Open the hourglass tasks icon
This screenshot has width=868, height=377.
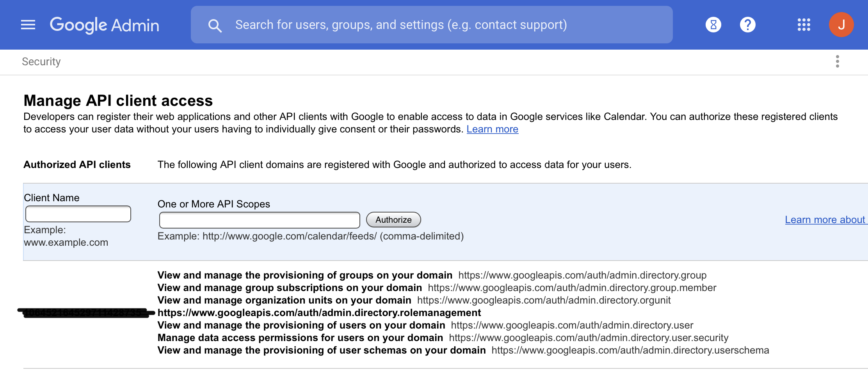point(713,25)
